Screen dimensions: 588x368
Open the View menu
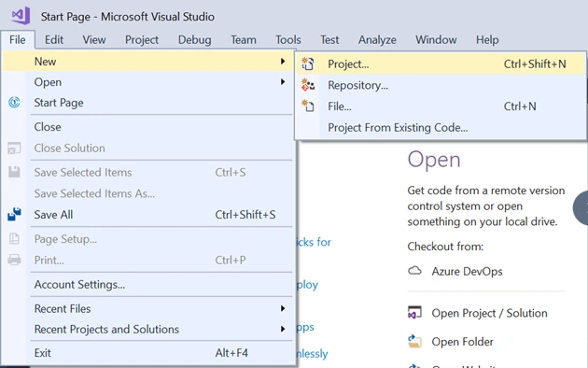[x=94, y=40]
